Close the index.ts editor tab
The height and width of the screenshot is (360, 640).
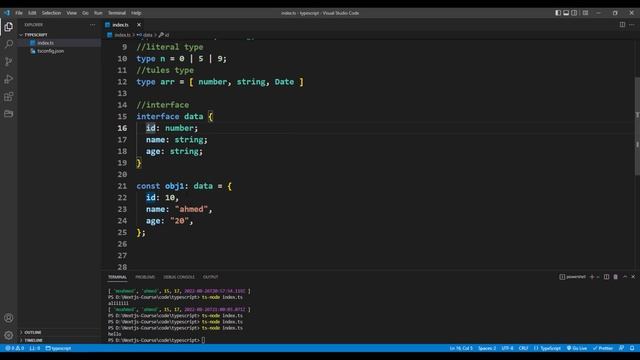tap(139, 25)
